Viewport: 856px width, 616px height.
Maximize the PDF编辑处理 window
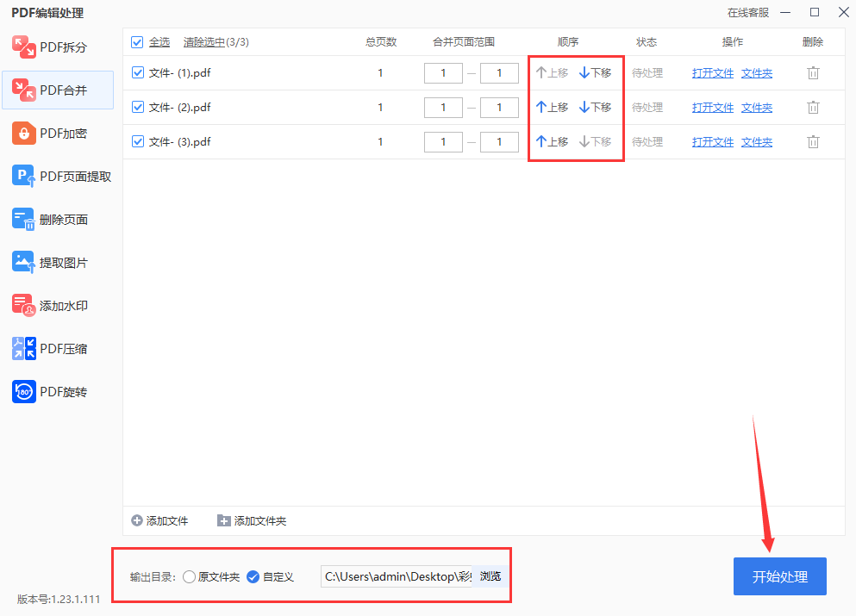[815, 12]
